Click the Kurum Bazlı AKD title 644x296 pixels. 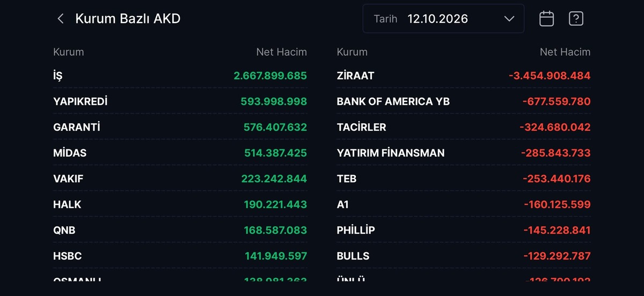coord(128,19)
